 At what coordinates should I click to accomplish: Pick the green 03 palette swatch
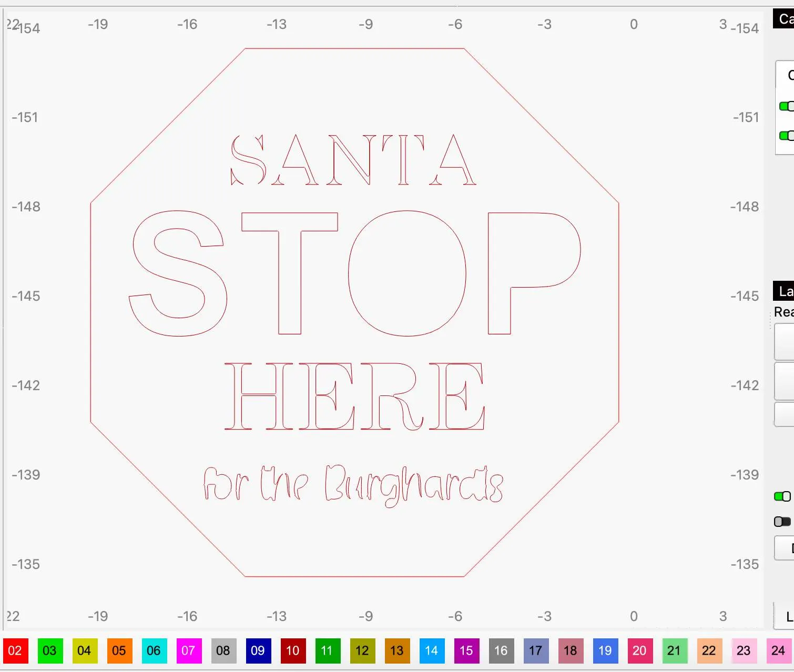(x=50, y=650)
